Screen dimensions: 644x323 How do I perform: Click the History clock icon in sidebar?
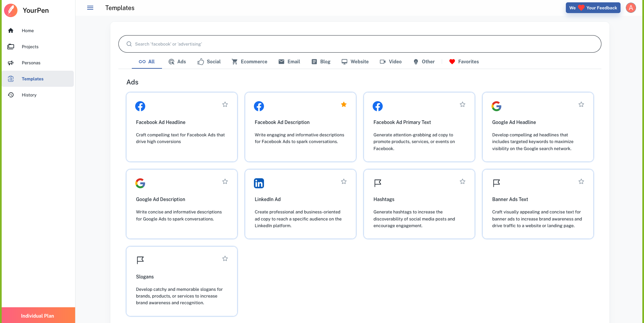tap(11, 95)
